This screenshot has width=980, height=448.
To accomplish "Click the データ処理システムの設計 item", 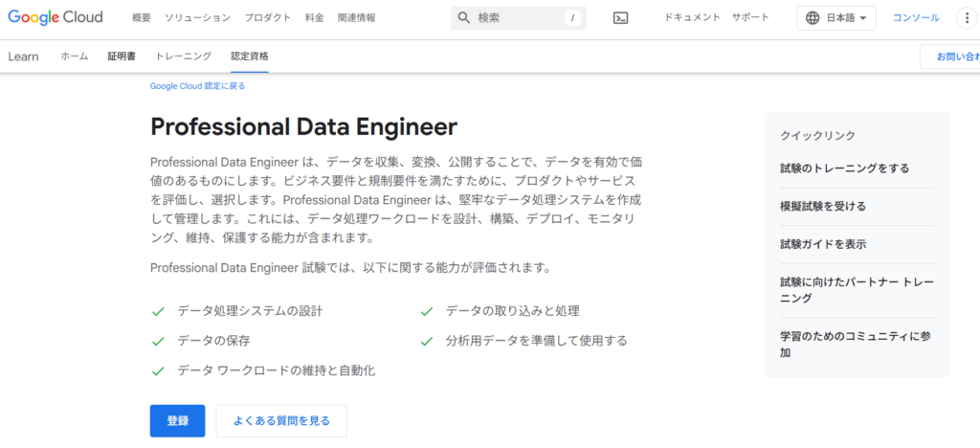I will tap(250, 310).
